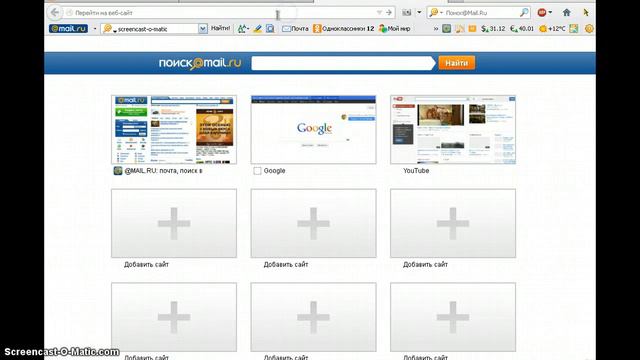This screenshot has height=360, width=640.
Task: Click the blank favicon beside Google caption
Action: 257,171
